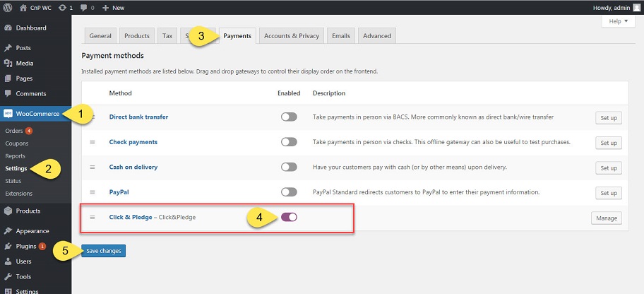The height and width of the screenshot is (294, 644).
Task: Open Cash on delivery method link
Action: pyautogui.click(x=133, y=167)
